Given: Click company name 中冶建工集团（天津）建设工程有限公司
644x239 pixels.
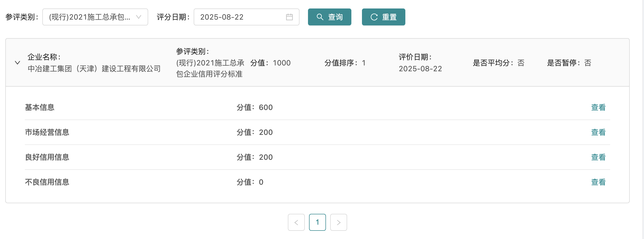Looking at the screenshot, I should click(94, 69).
